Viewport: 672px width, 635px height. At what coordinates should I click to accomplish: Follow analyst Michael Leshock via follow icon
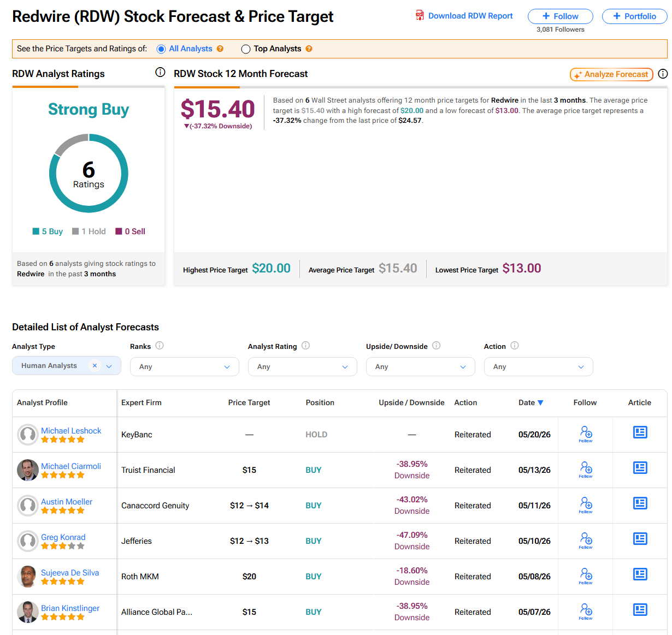point(586,434)
